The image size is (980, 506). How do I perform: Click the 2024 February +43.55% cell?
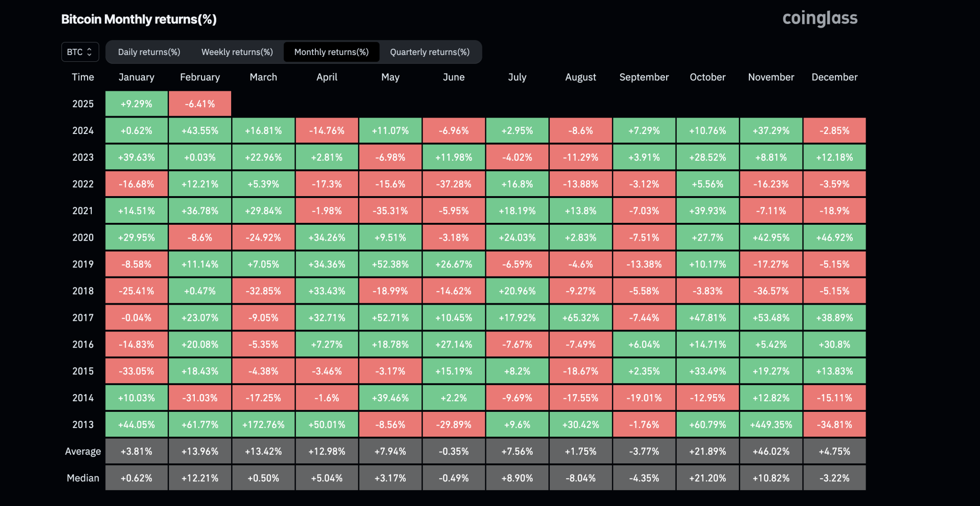[x=200, y=131]
